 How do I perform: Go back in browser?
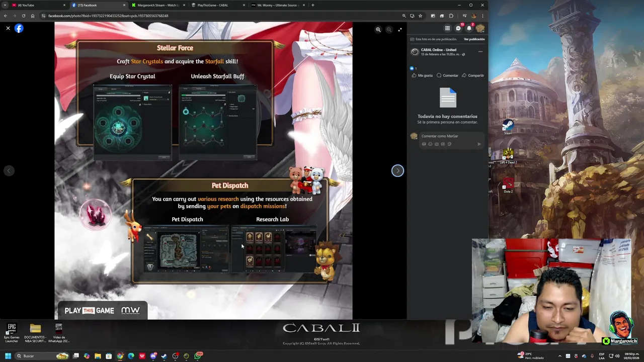click(x=6, y=16)
